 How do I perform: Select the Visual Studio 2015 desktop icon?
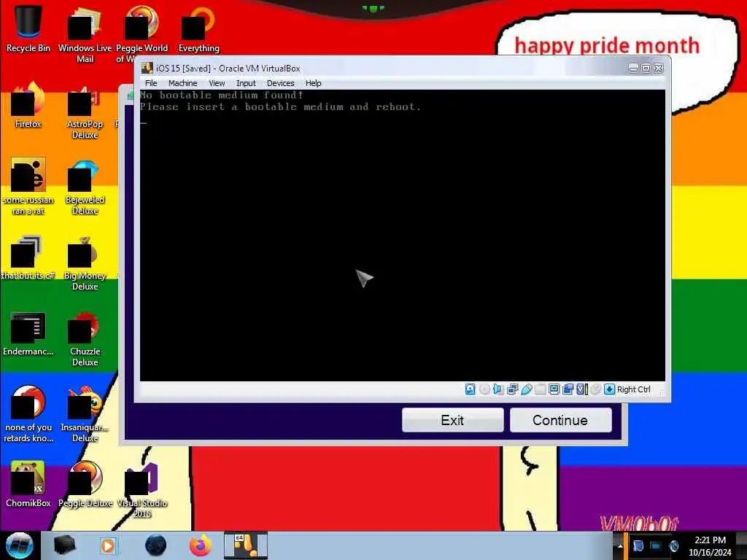(142, 489)
